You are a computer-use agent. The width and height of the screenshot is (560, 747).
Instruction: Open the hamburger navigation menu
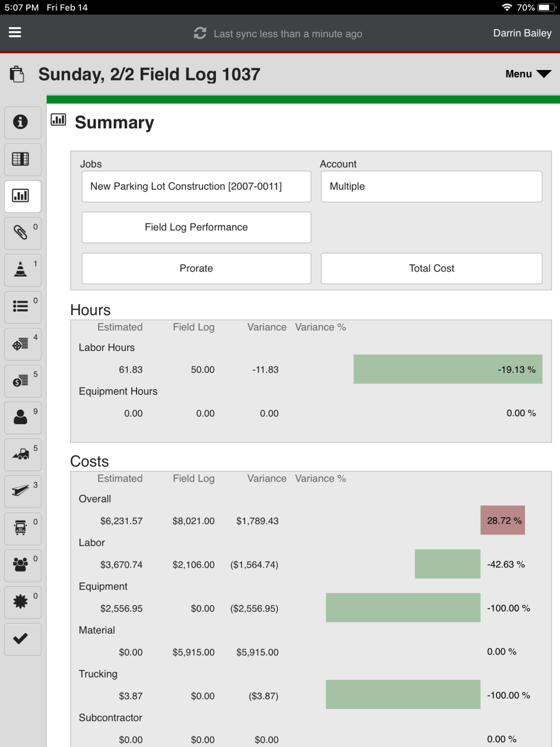click(x=15, y=32)
